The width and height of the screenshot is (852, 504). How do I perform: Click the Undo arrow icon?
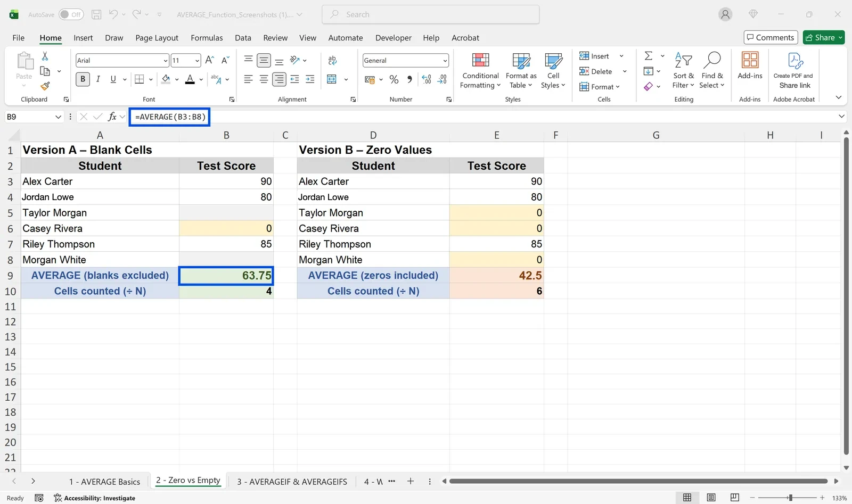113,14
